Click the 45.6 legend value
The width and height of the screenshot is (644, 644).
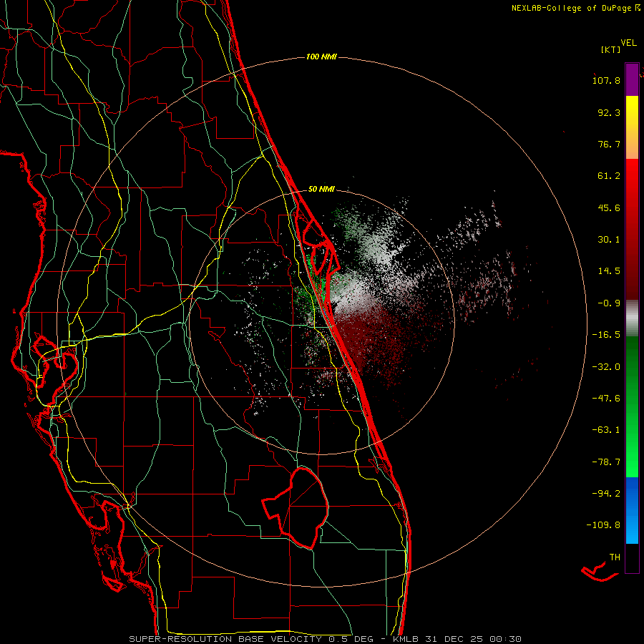[609, 208]
